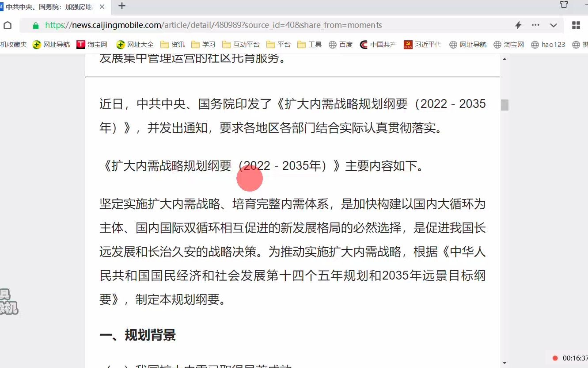Open the 互动平台 bookmark folder
588x368 pixels.
(x=241, y=44)
